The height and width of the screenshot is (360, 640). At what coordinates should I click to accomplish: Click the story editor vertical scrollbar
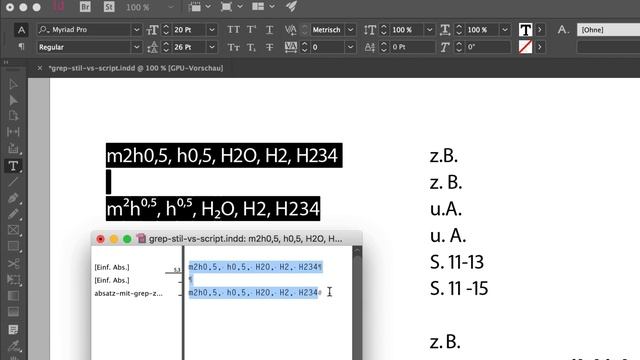[357, 303]
